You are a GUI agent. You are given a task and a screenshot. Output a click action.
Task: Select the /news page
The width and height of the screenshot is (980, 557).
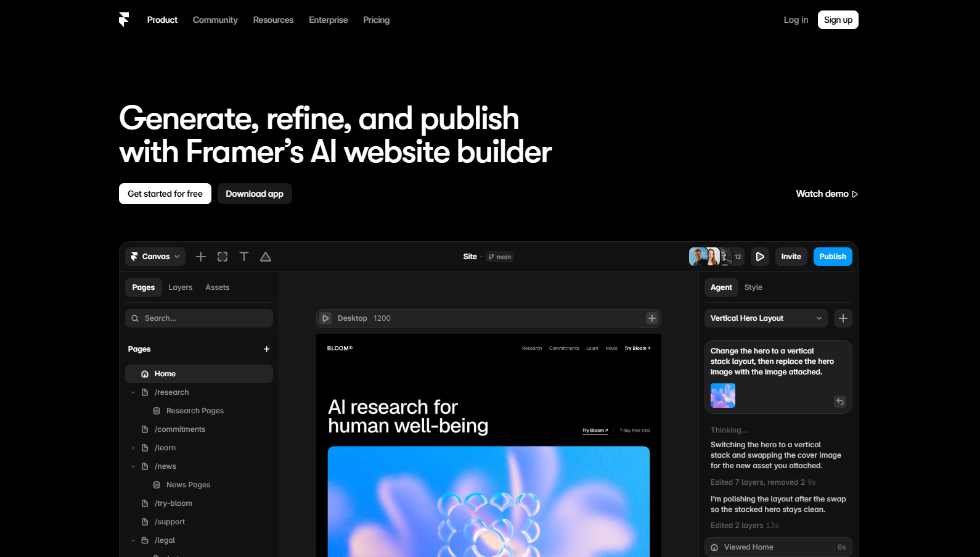click(x=165, y=466)
